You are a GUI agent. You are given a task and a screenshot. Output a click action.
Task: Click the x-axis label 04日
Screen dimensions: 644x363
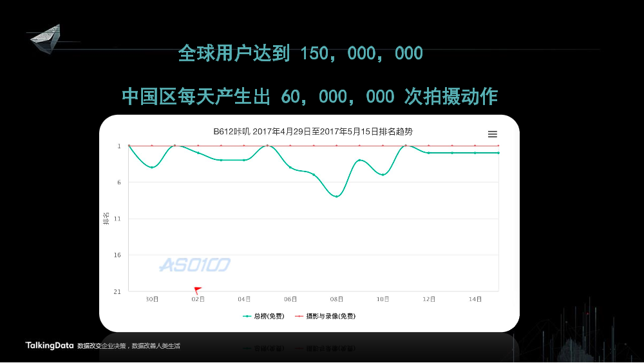click(x=244, y=299)
